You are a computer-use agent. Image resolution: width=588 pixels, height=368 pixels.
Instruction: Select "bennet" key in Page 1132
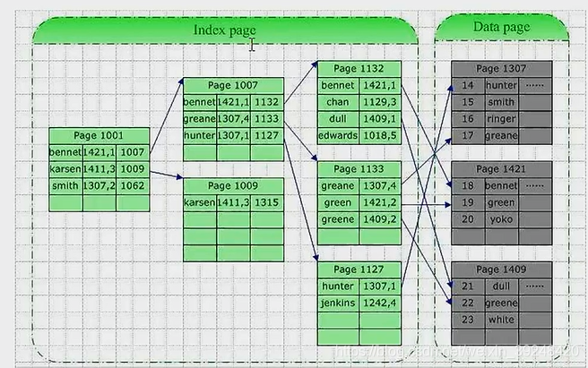[338, 85]
